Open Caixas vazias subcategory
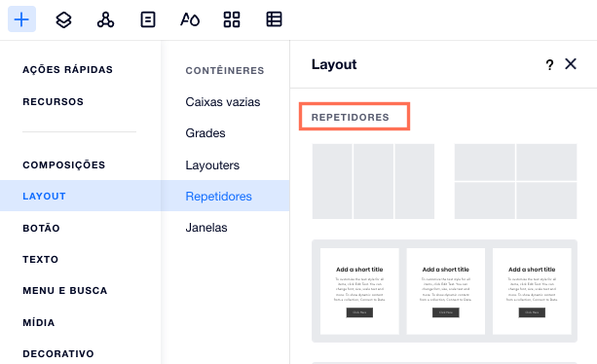The height and width of the screenshot is (364, 597). (223, 102)
